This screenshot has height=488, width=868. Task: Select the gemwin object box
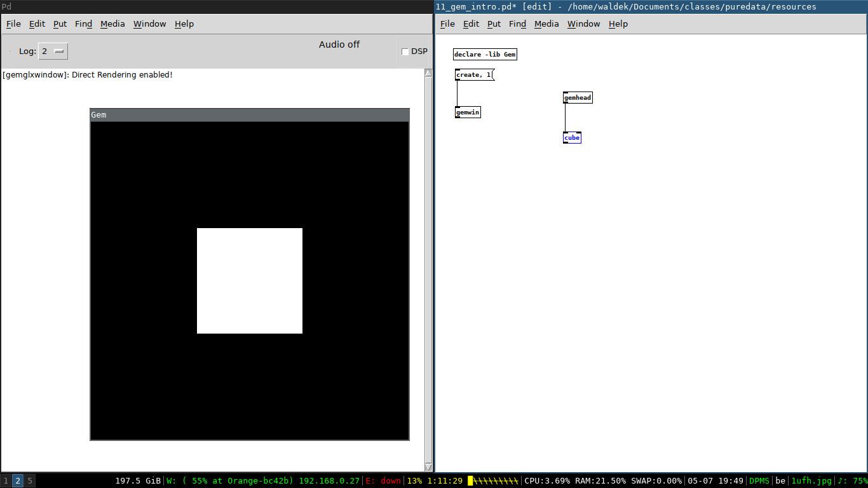click(468, 112)
